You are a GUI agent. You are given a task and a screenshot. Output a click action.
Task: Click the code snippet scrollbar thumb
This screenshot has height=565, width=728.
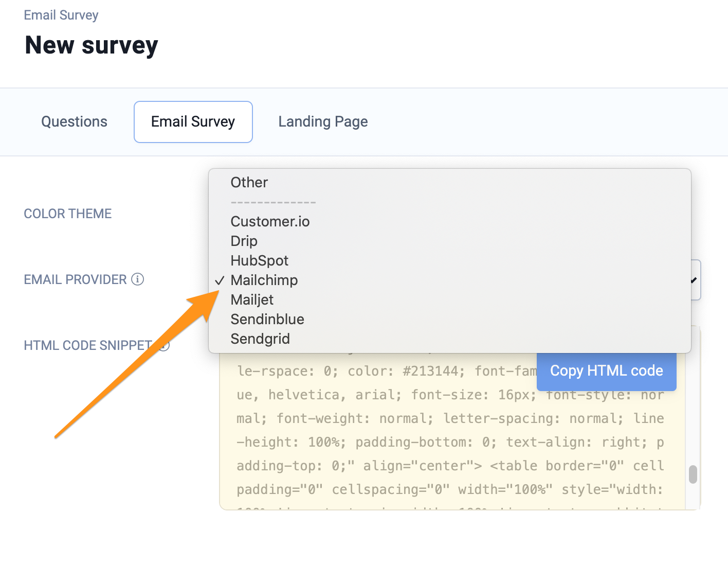(693, 474)
